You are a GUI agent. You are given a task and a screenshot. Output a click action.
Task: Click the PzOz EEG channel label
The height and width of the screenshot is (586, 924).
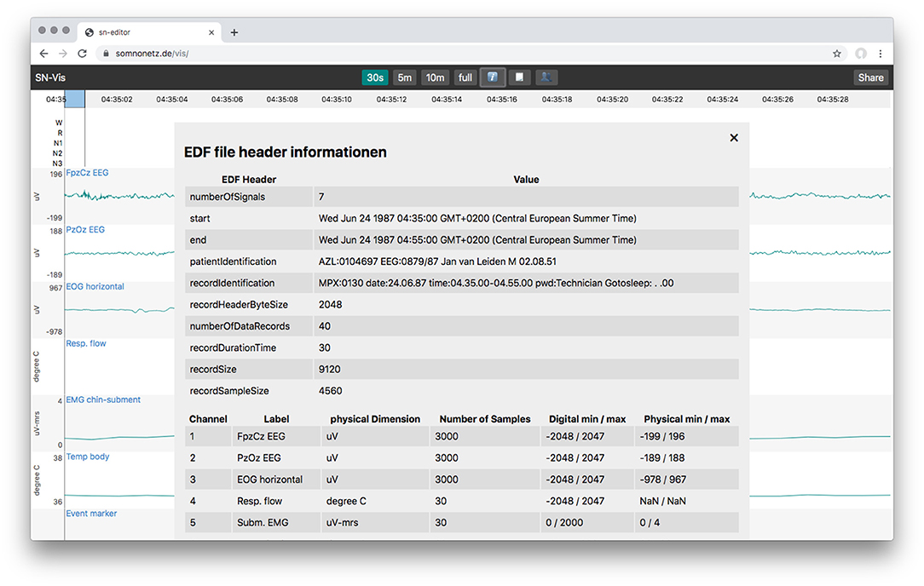[x=85, y=230]
